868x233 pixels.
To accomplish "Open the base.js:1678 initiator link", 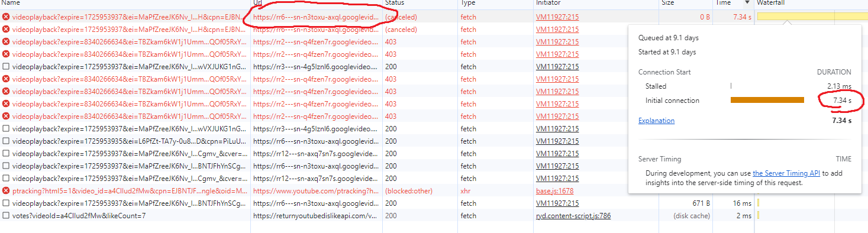I will (x=554, y=191).
